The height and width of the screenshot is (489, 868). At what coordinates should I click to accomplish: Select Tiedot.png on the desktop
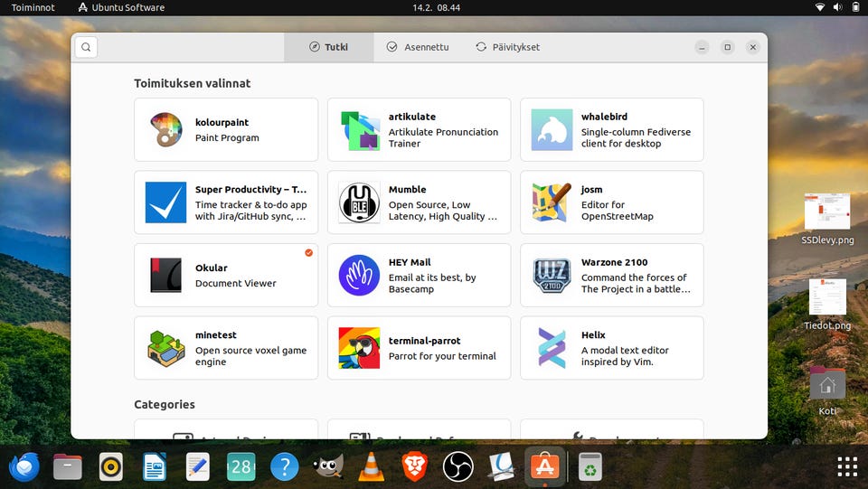tap(827, 305)
